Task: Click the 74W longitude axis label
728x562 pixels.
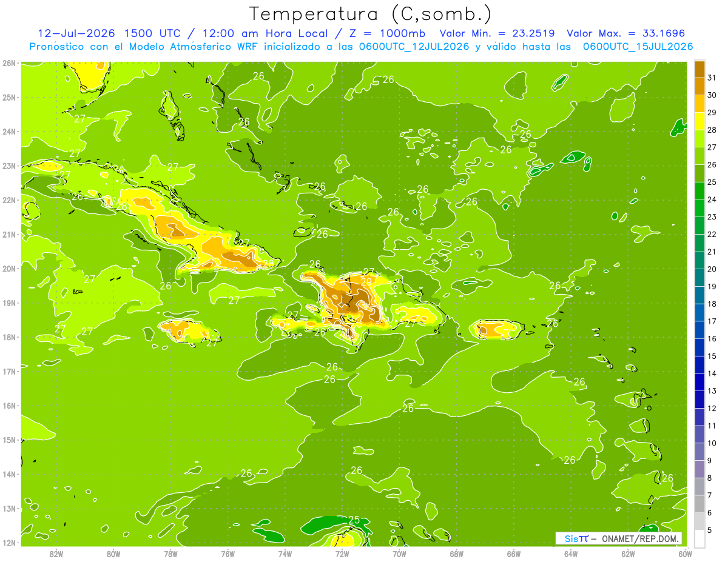Action: click(285, 554)
